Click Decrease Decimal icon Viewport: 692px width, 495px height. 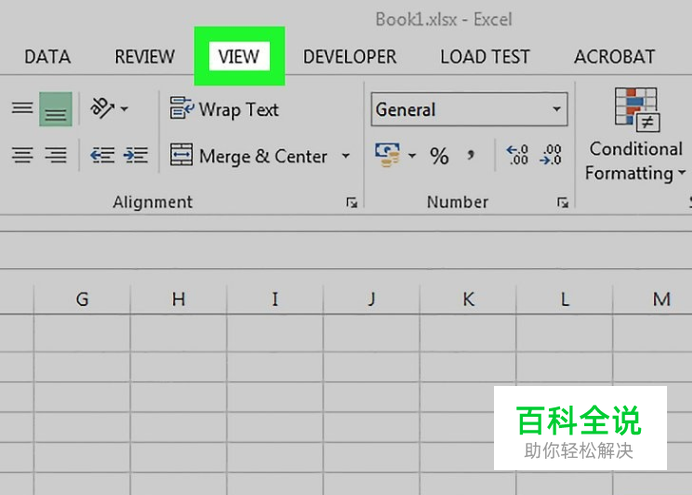(x=551, y=155)
